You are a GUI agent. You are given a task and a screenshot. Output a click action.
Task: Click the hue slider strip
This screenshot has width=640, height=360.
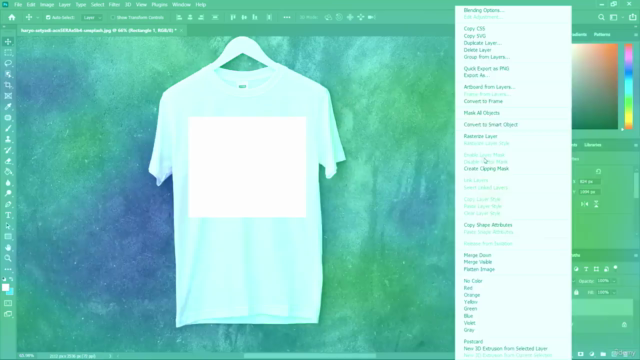pos(629,87)
